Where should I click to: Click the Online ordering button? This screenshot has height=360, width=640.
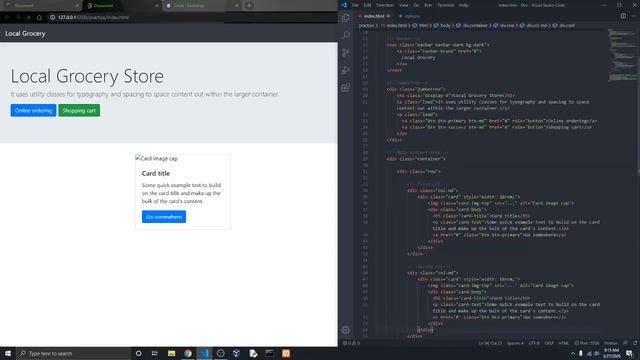pos(33,110)
